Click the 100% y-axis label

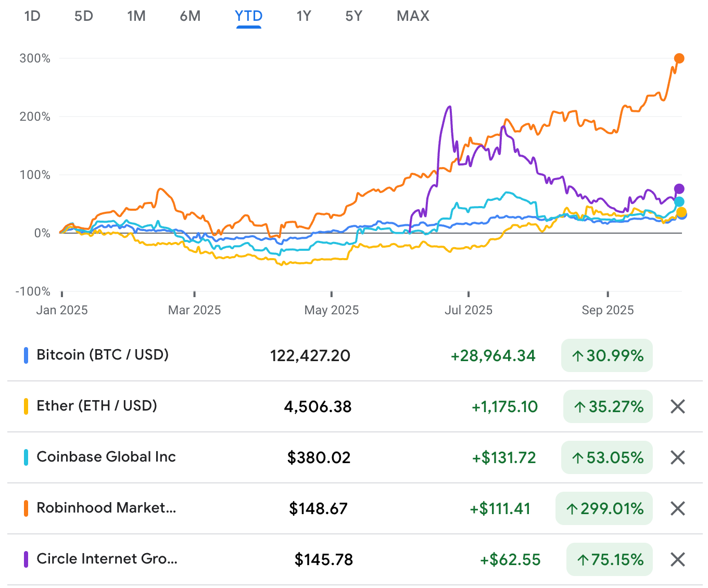click(x=35, y=175)
